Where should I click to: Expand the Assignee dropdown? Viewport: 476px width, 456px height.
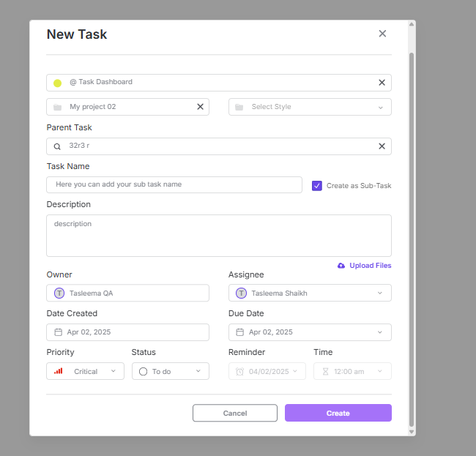tap(380, 294)
